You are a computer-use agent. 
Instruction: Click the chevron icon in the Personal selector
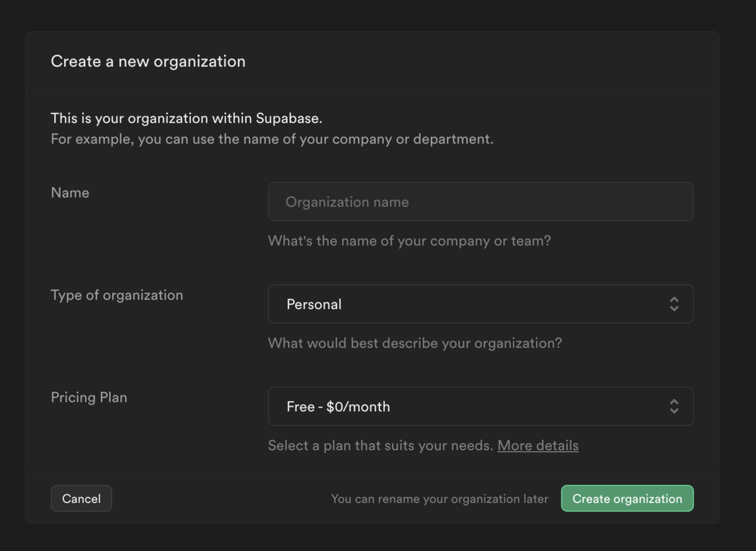tap(673, 304)
